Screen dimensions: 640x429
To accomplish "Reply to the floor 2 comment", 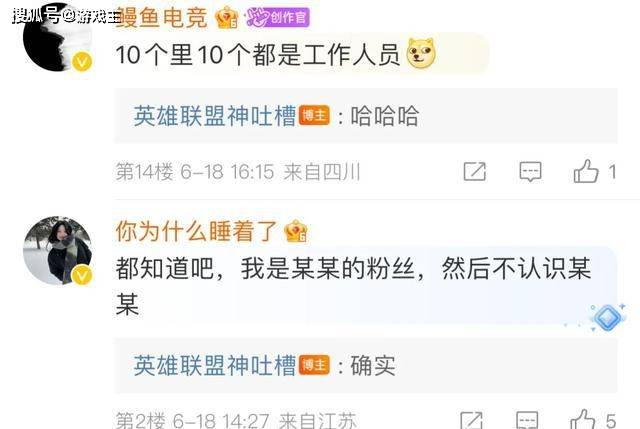I will coord(527,420).
